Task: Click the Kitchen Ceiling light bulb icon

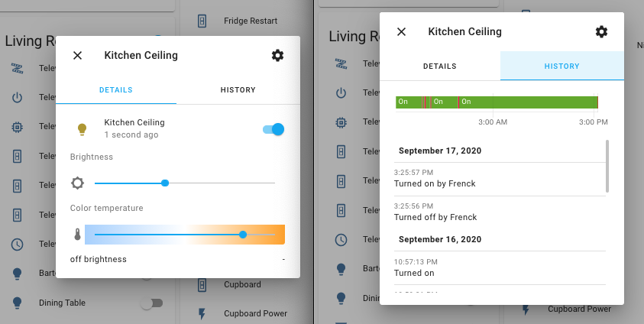Action: pos(82,129)
